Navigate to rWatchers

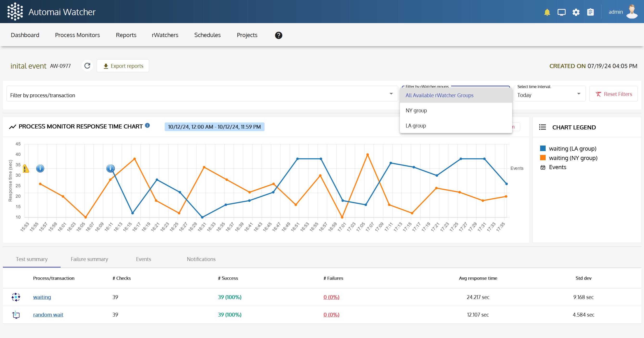tap(165, 35)
